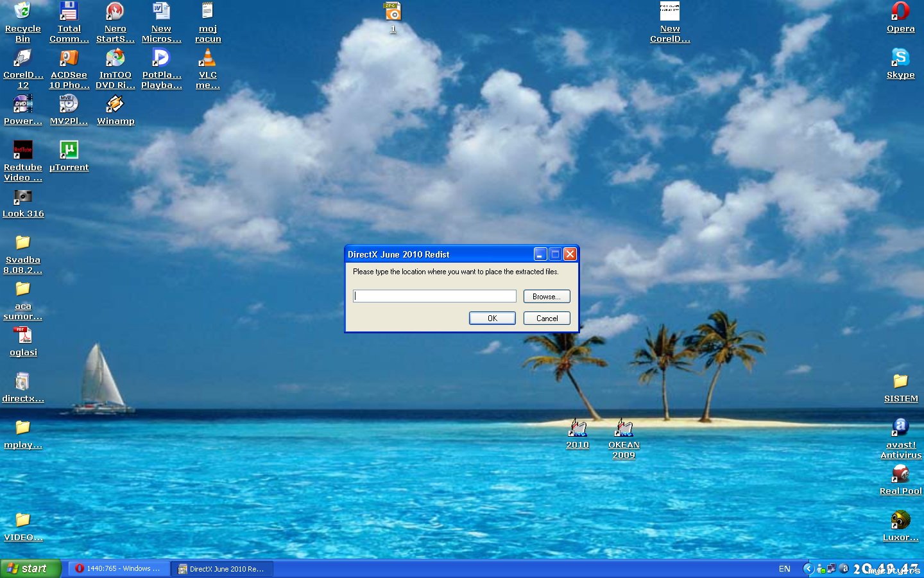
Task: Open the Windows start menu
Action: click(x=30, y=568)
